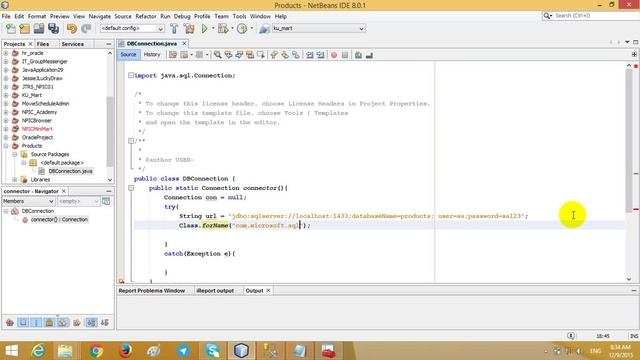This screenshot has width=640, height=360.
Task: Click the Projects panel vertical scrollbar
Action: point(110,131)
